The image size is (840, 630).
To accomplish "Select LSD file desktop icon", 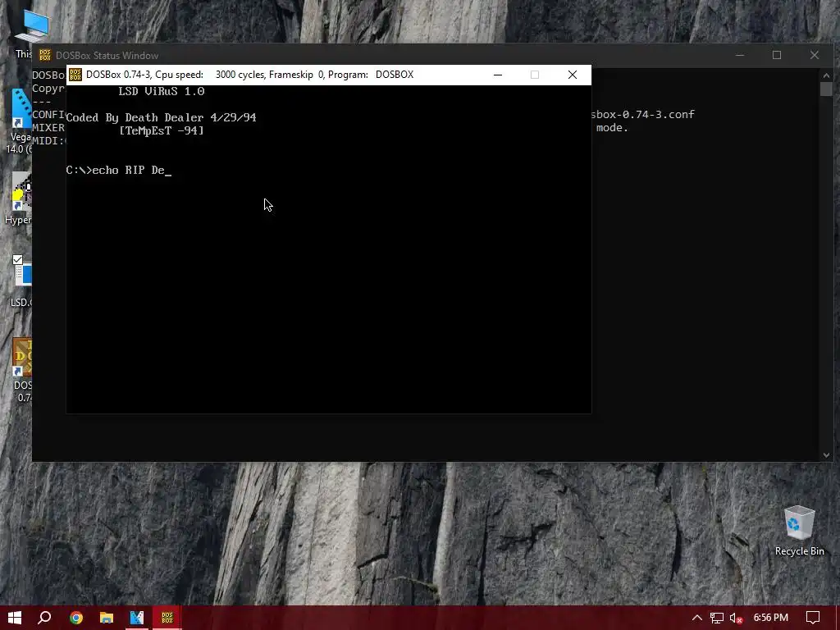I will pos(21,281).
